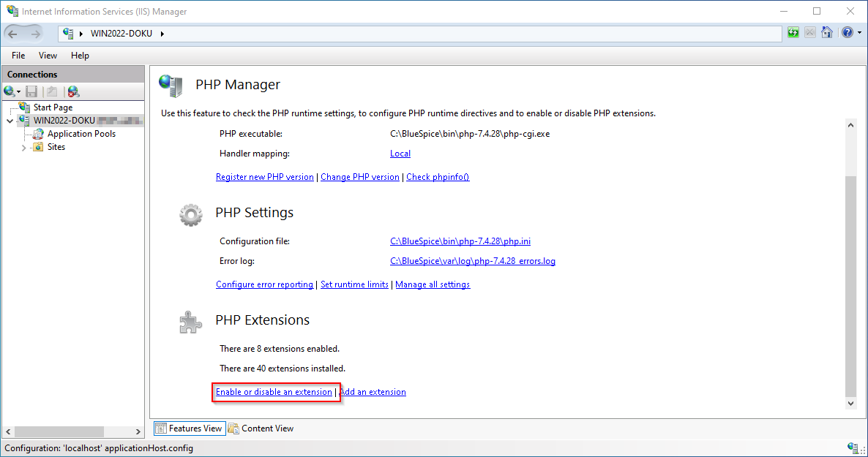Screen dimensions: 868x457
Task: Open the View menu
Action: pos(48,56)
